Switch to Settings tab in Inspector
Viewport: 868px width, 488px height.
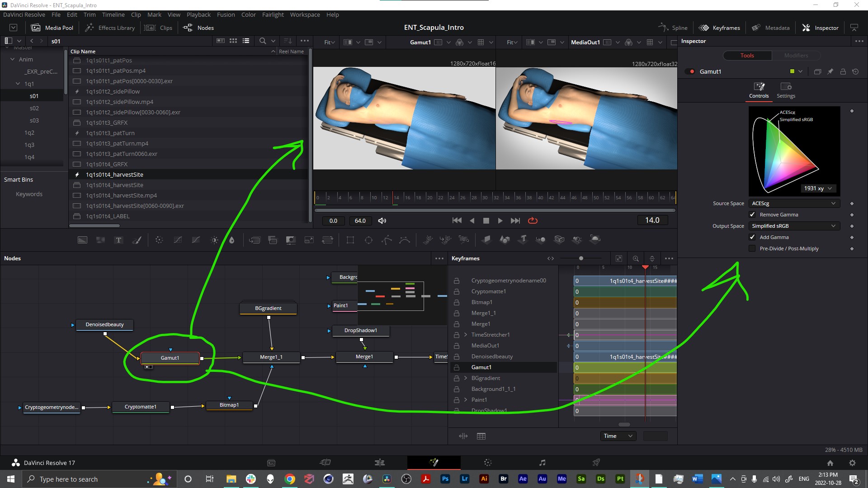tap(786, 90)
